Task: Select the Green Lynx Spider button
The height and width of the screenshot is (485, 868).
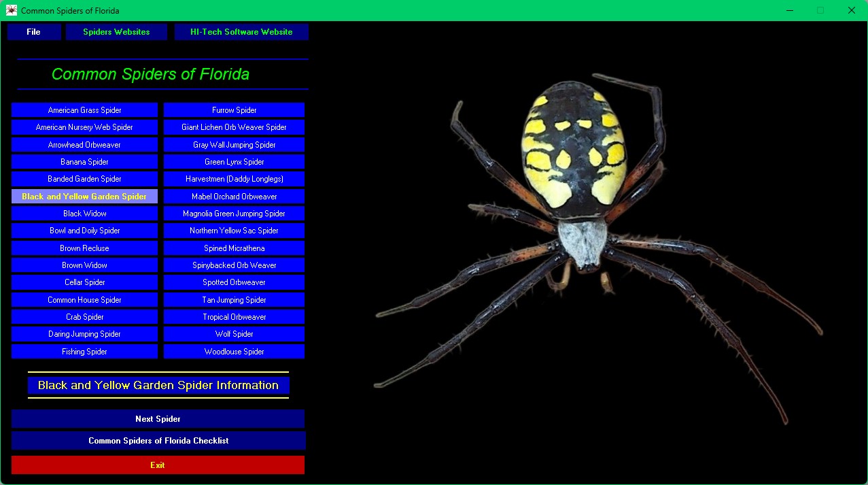Action: click(234, 162)
